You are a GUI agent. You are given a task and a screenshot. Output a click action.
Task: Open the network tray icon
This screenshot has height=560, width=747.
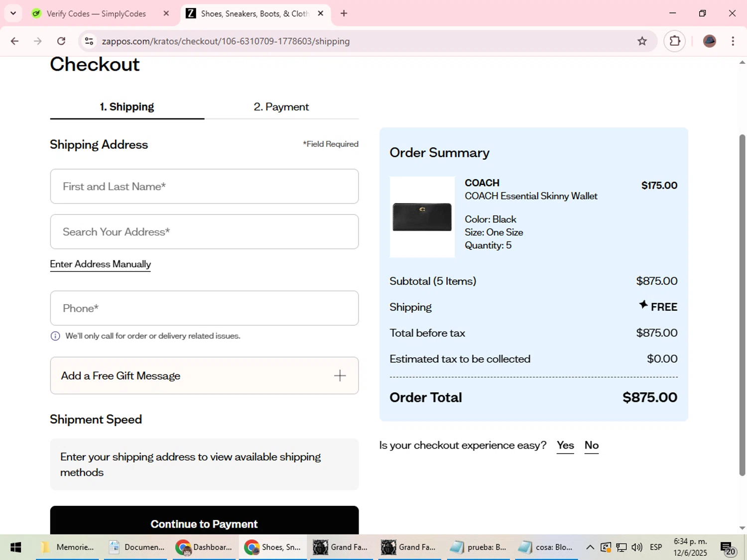click(622, 548)
